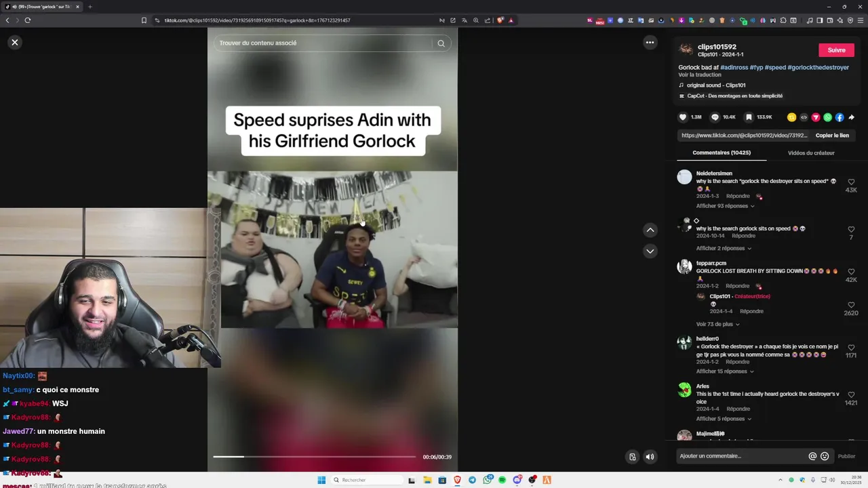This screenshot has height=488, width=868.
Task: Open a new browser tab
Action: tap(90, 7)
